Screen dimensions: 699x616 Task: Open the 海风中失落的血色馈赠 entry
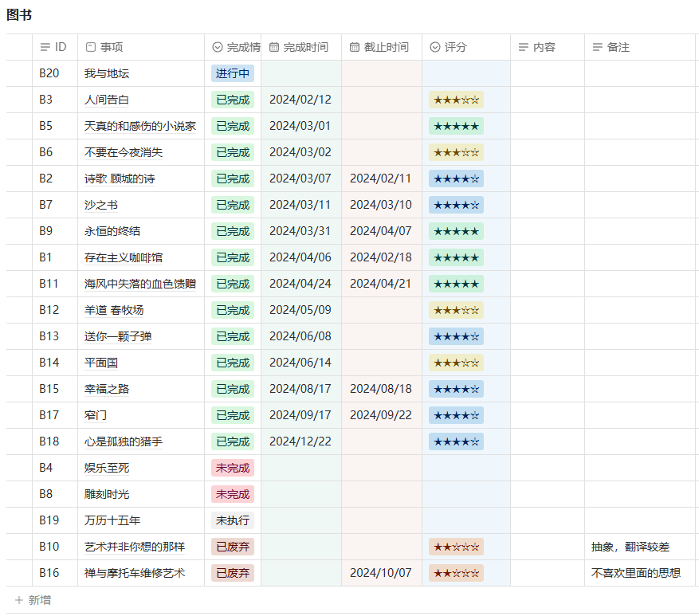tap(139, 284)
